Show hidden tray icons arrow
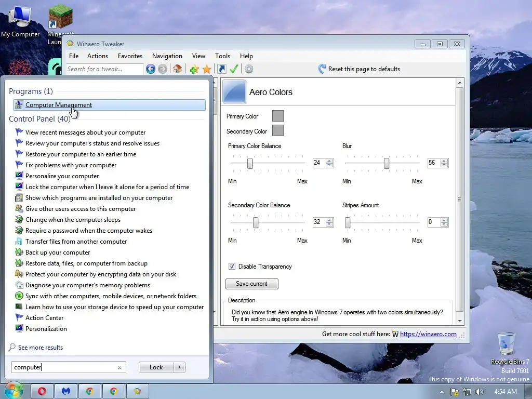 click(442, 392)
